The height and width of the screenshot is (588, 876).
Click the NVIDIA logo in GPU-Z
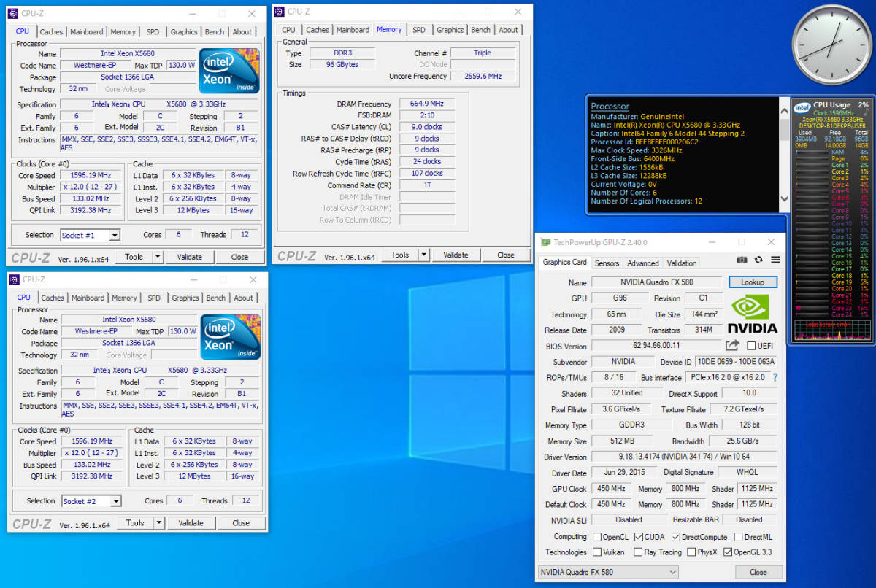[753, 314]
